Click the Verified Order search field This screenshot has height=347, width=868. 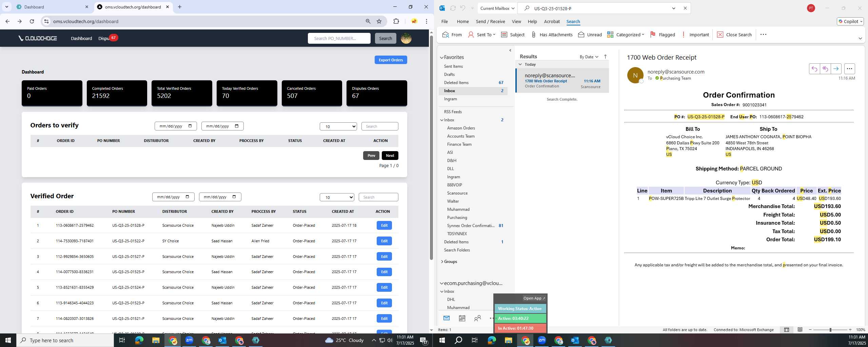378,197
